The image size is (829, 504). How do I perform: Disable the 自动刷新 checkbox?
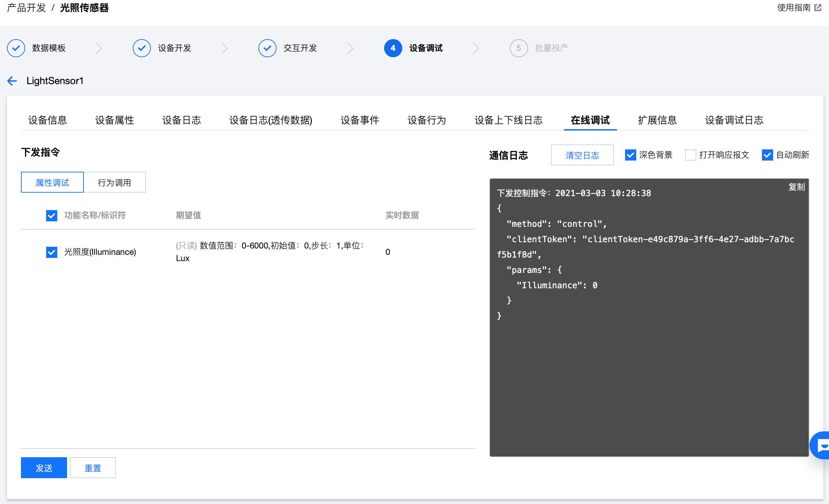767,155
